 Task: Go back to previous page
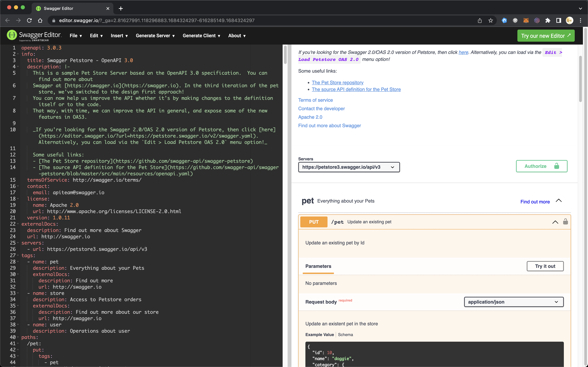(7, 20)
